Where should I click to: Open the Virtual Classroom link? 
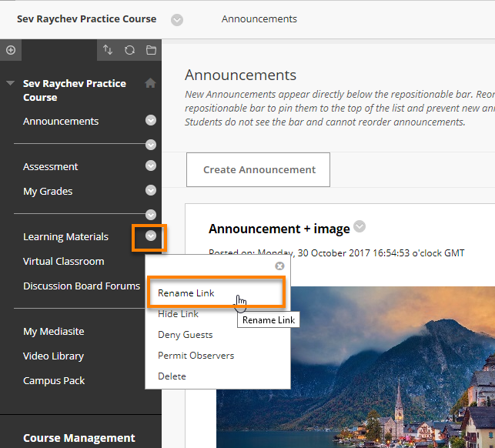tap(63, 261)
